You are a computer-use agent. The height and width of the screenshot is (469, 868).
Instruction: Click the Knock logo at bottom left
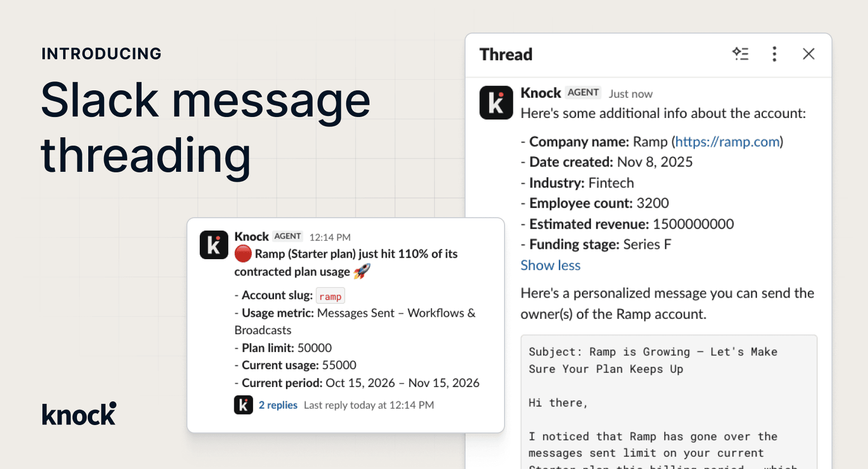[x=79, y=414]
